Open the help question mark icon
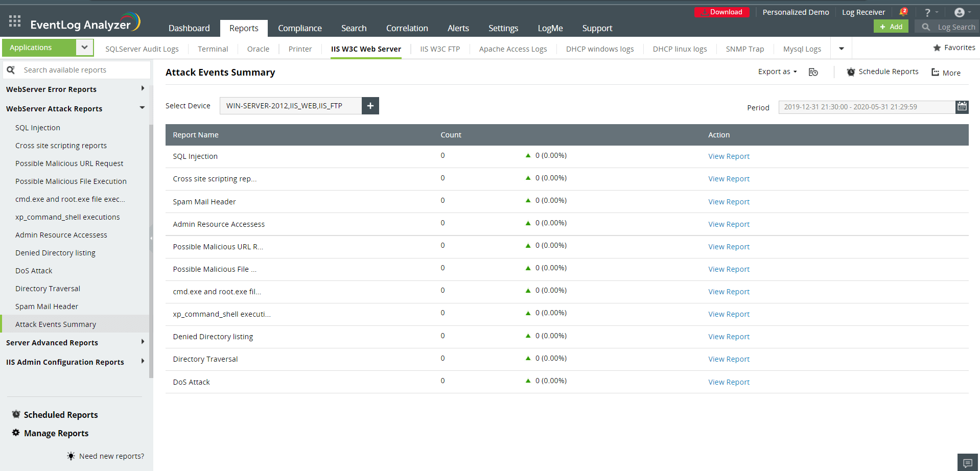The image size is (980, 471). [927, 13]
